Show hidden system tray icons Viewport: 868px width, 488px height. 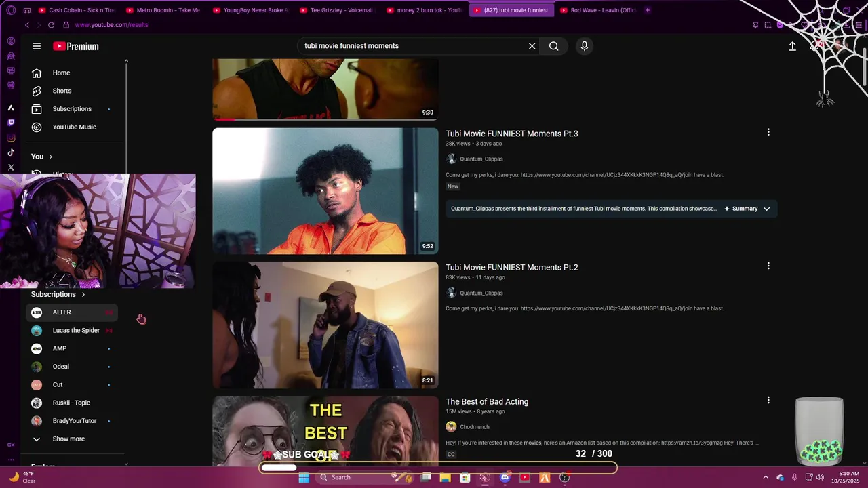pyautogui.click(x=766, y=477)
